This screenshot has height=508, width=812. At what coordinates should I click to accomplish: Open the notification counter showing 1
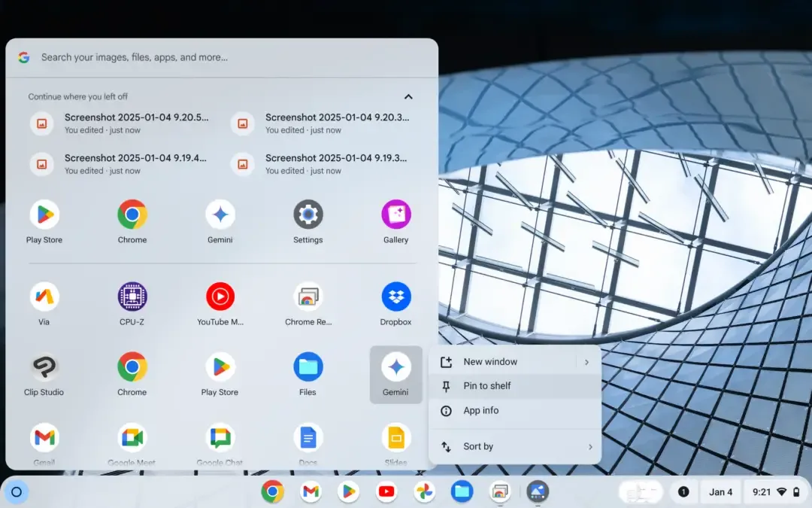(x=683, y=492)
